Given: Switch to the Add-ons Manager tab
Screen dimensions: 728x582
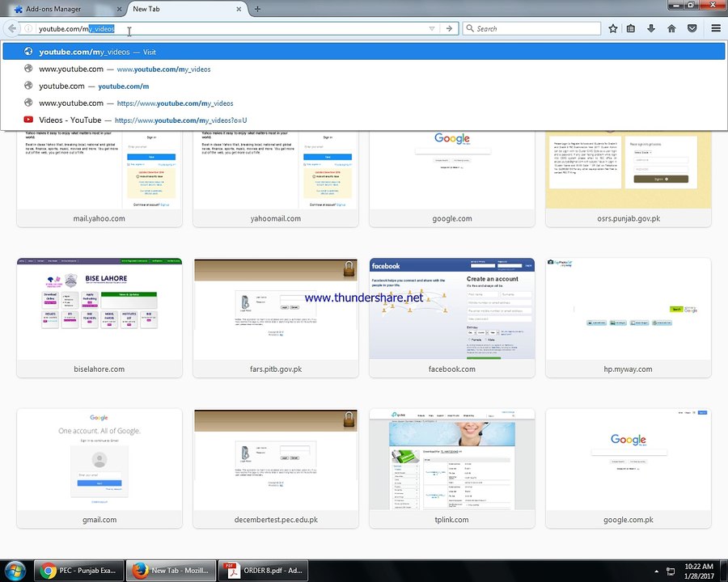Looking at the screenshot, I should point(66,9).
